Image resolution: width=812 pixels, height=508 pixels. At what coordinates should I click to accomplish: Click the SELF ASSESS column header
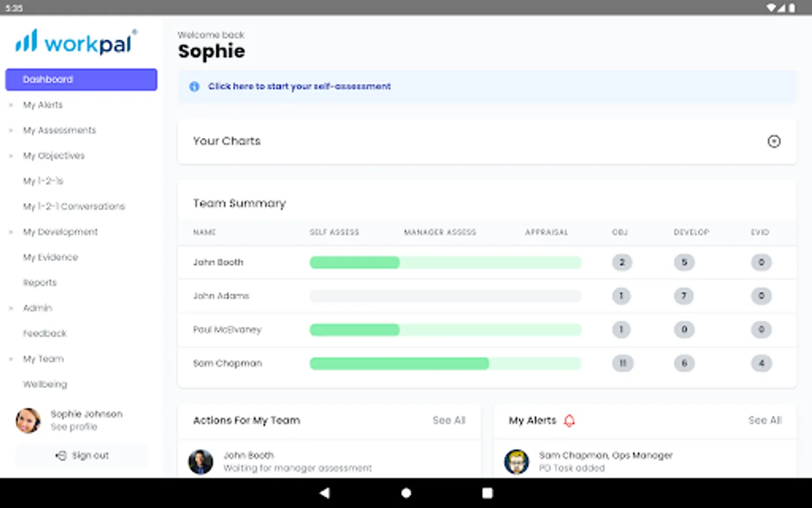coord(334,232)
